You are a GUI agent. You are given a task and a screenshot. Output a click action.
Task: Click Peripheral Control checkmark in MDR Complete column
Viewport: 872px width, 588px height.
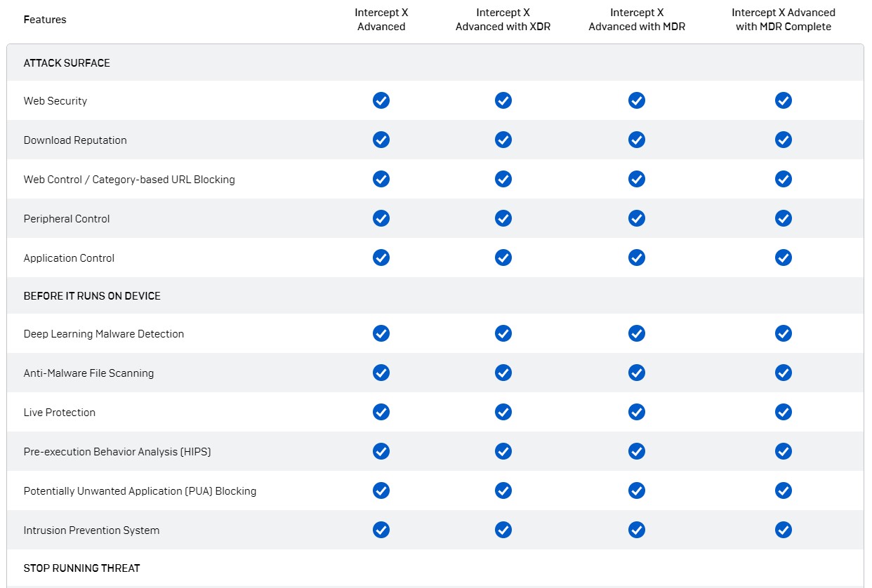pyautogui.click(x=784, y=218)
